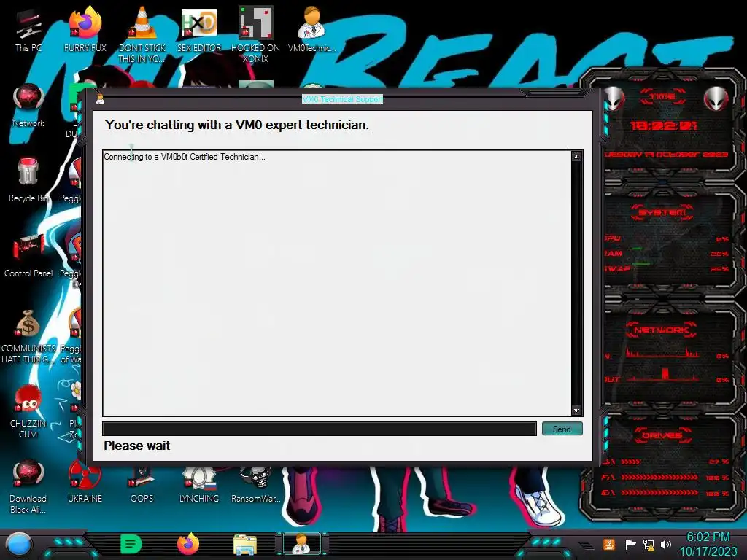Open the Control Panel desktop icon
The image size is (747, 560).
pos(28,256)
